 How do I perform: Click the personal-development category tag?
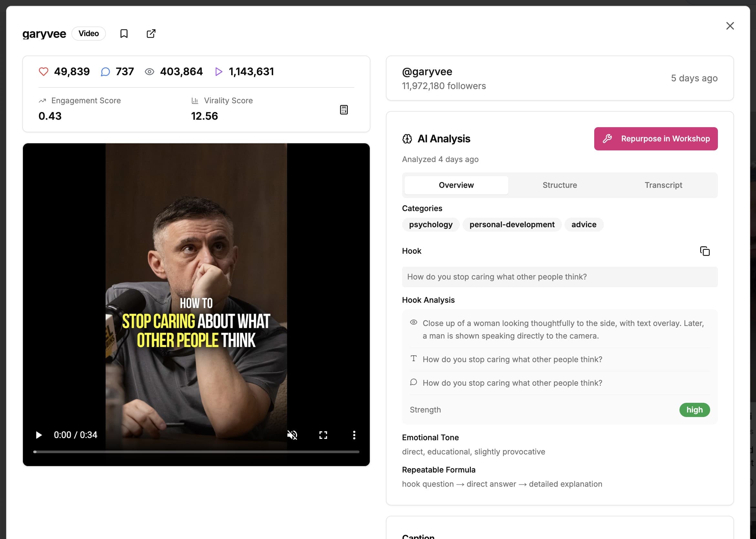pyautogui.click(x=512, y=225)
